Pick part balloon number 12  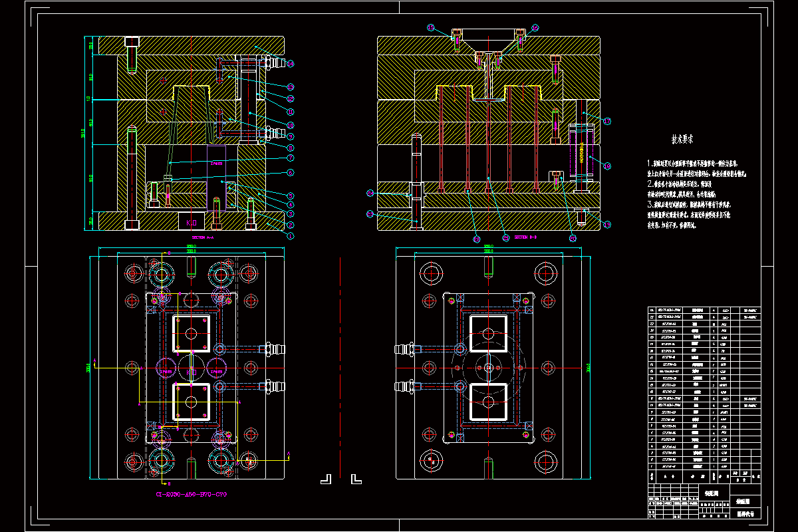click(291, 98)
